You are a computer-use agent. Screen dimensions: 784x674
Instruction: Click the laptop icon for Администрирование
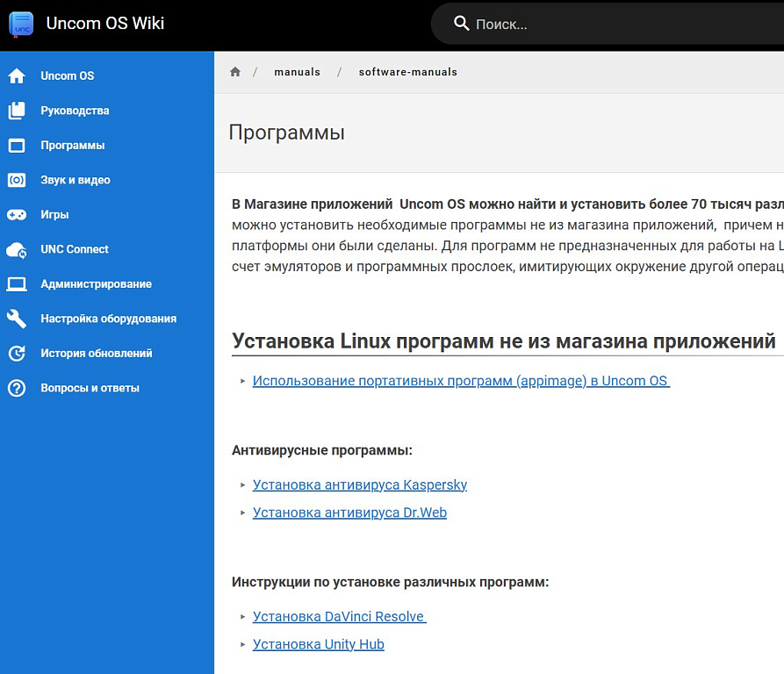coord(17,284)
